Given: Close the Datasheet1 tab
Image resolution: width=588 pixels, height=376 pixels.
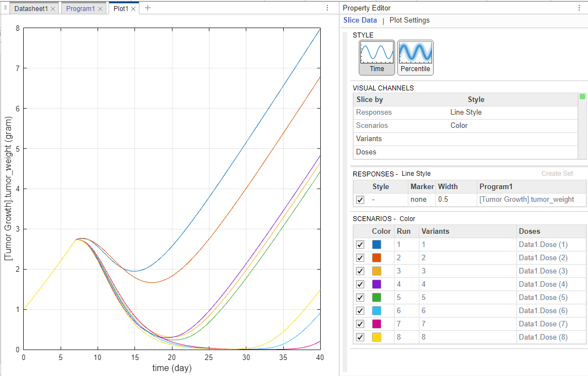Looking at the screenshot, I should [x=53, y=9].
